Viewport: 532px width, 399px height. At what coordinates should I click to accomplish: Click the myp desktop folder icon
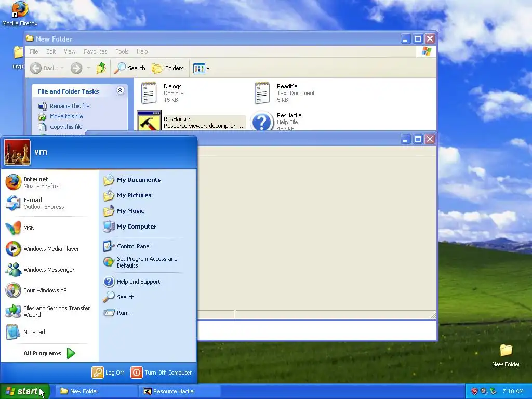pos(18,58)
